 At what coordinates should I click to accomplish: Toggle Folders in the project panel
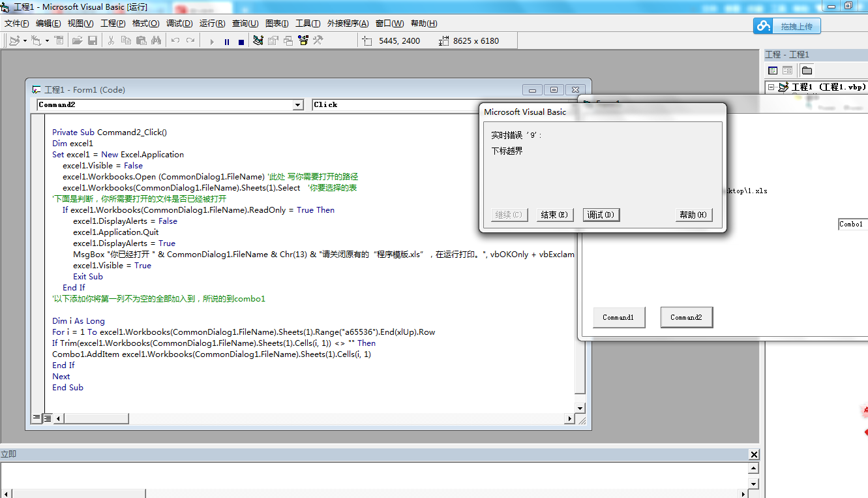point(807,70)
